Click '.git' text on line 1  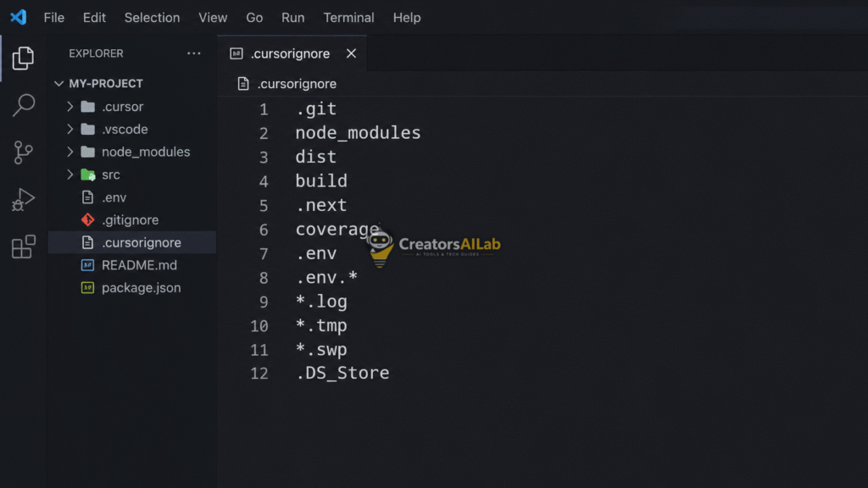point(316,108)
